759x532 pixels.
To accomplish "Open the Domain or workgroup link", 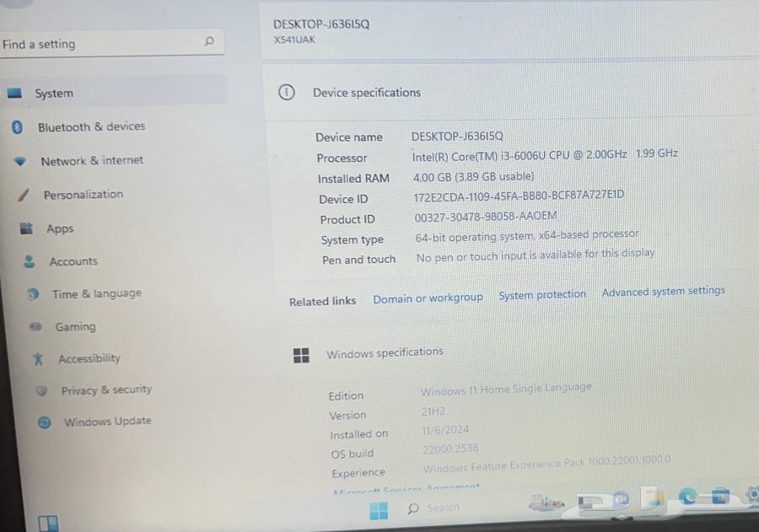I will point(428,298).
